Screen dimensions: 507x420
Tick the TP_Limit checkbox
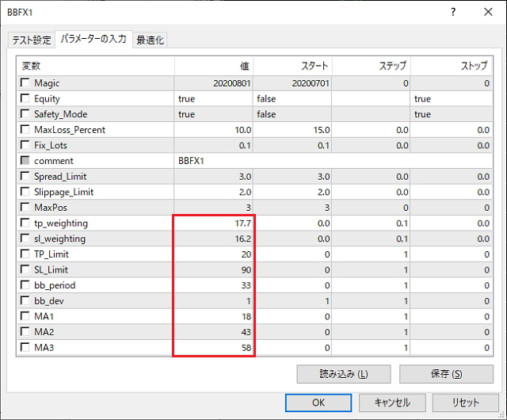25,254
